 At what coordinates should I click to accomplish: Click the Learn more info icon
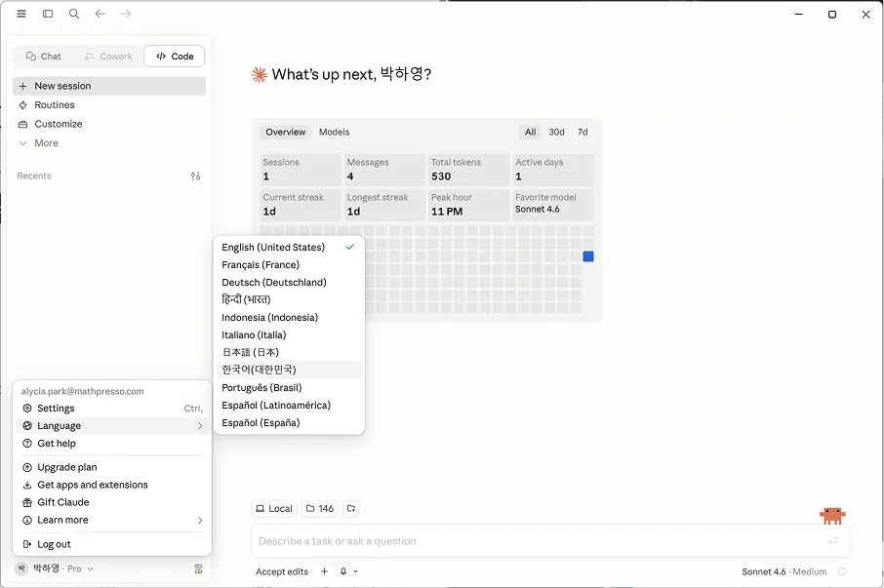pyautogui.click(x=27, y=520)
